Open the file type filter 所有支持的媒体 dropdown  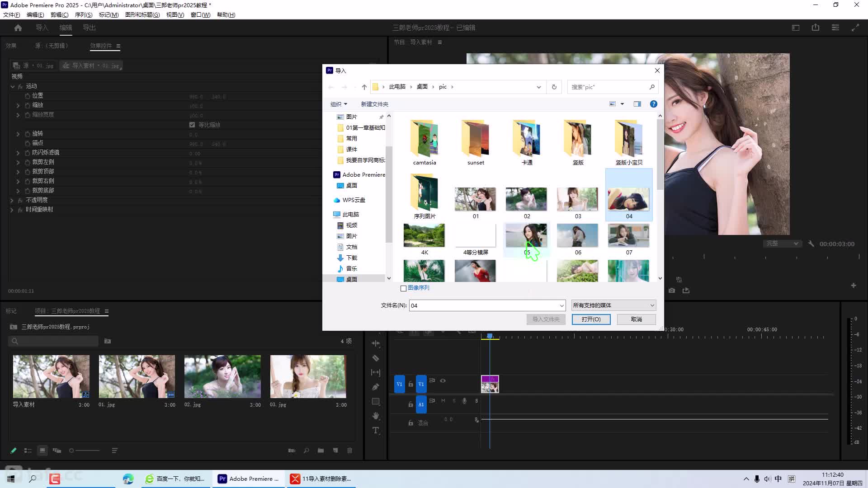[613, 305]
